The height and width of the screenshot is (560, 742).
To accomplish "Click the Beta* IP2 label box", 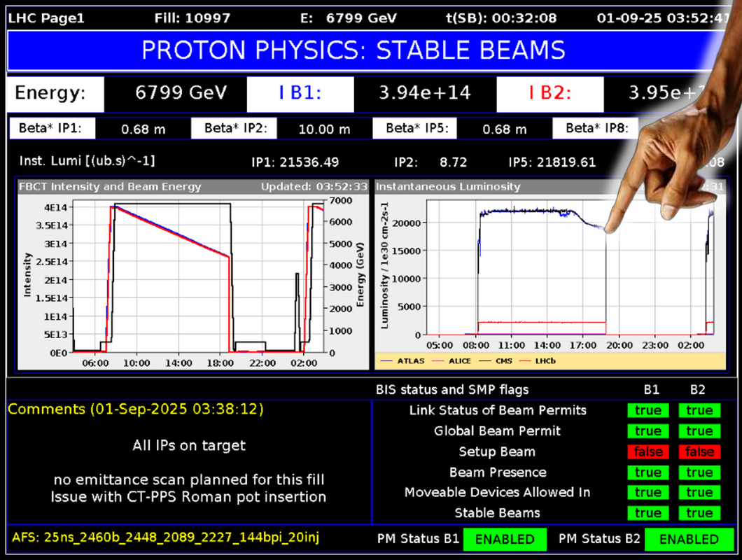I will (233, 128).
